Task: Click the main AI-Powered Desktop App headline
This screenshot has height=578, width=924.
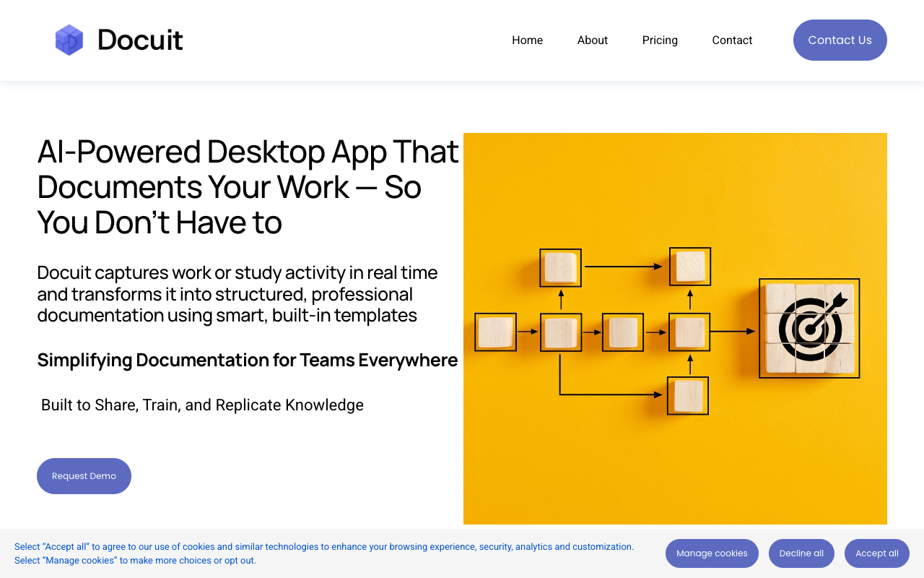Action: [x=248, y=186]
